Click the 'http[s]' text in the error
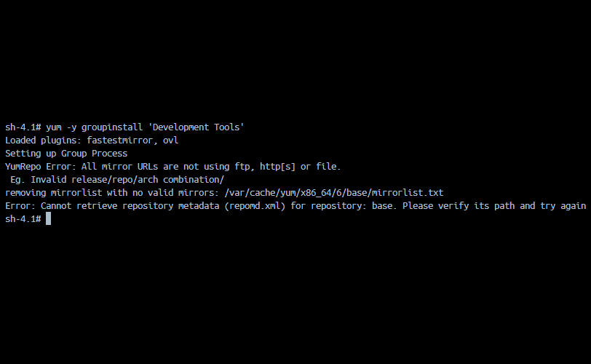Viewport: 591px width, 364px height. click(277, 167)
